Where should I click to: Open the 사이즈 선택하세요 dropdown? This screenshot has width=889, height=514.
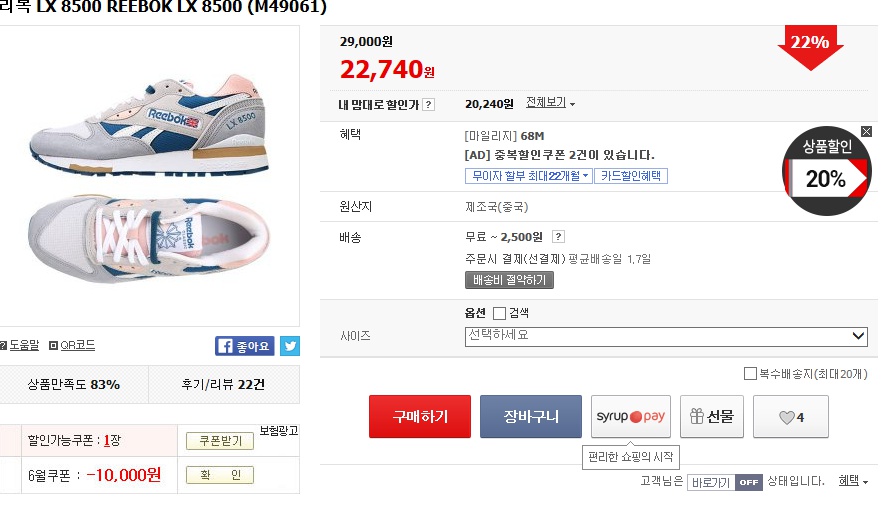pos(666,336)
